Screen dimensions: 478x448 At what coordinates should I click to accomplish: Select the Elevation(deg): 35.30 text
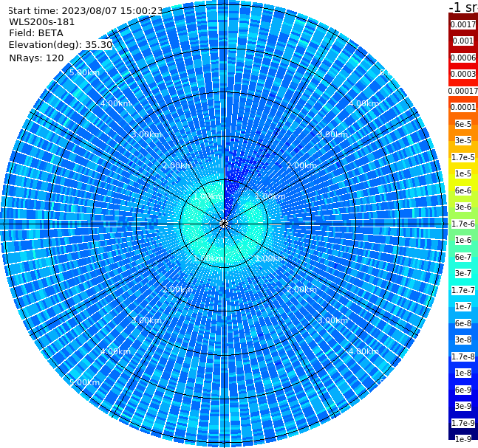(x=61, y=45)
